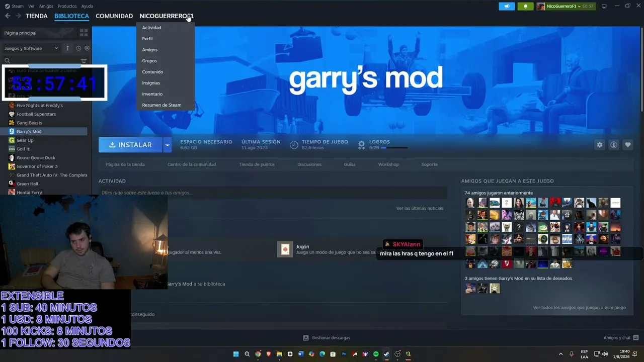The width and height of the screenshot is (644, 362).
Task: Open Workshop link
Action: pyautogui.click(x=388, y=164)
